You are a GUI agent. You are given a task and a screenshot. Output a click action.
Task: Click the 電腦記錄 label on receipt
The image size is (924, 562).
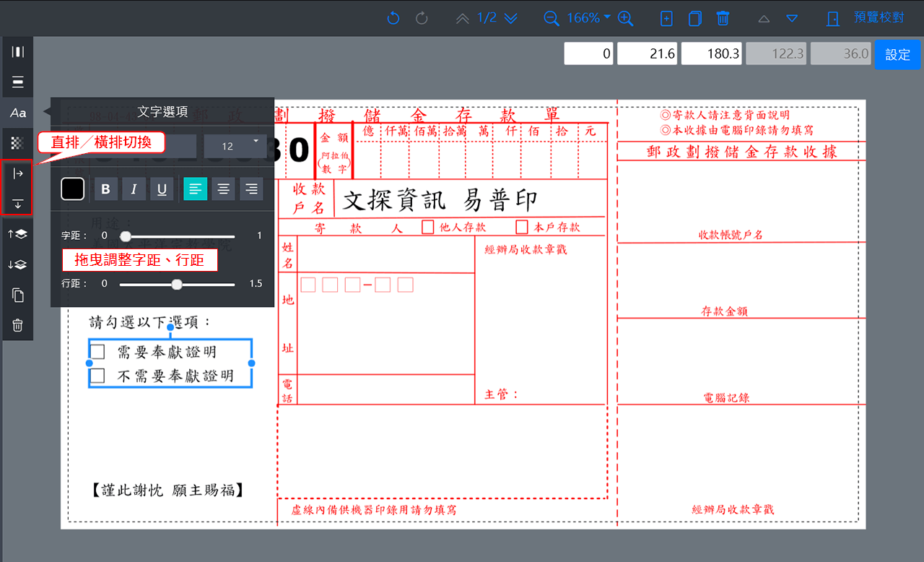point(727,397)
